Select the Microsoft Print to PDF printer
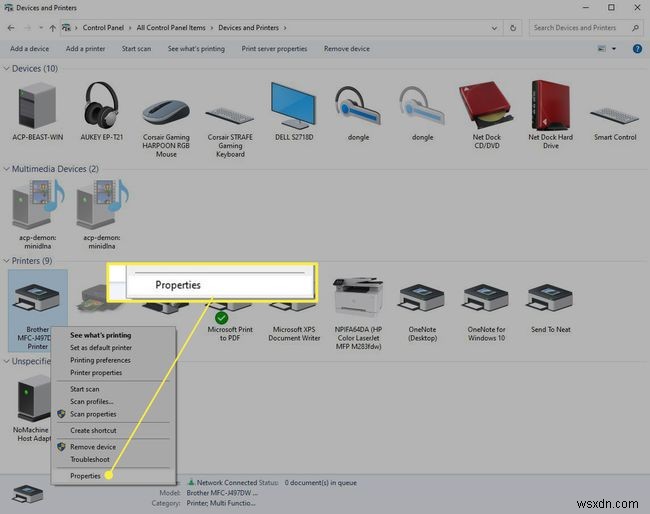Screen dimensions: 650x514 click(x=230, y=333)
